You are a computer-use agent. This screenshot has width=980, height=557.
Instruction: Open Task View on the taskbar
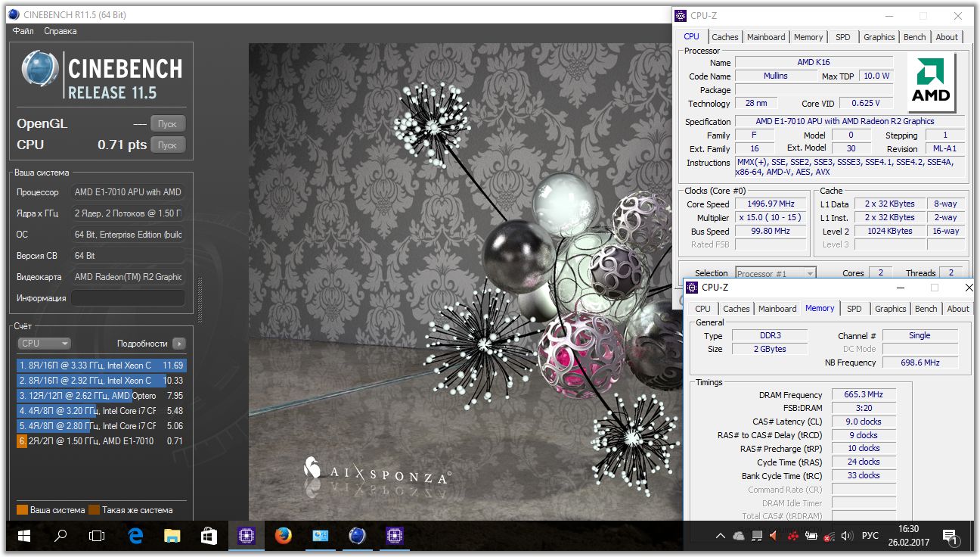tap(97, 536)
